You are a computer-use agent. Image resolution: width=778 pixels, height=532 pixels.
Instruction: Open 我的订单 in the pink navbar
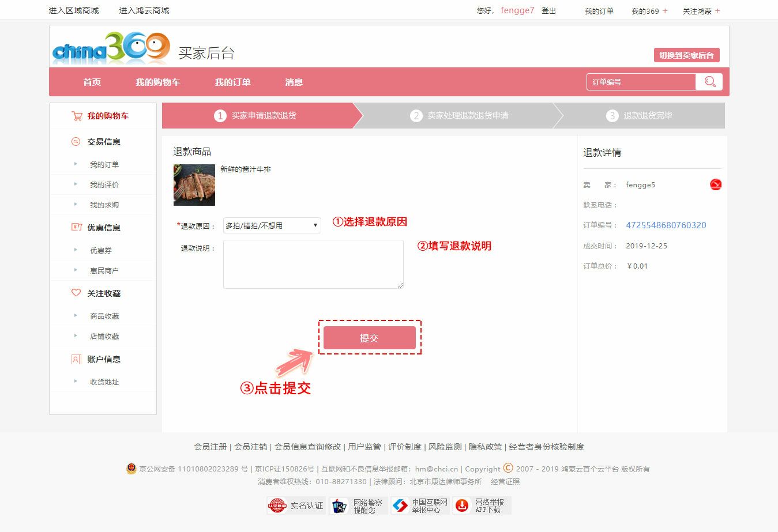[232, 82]
